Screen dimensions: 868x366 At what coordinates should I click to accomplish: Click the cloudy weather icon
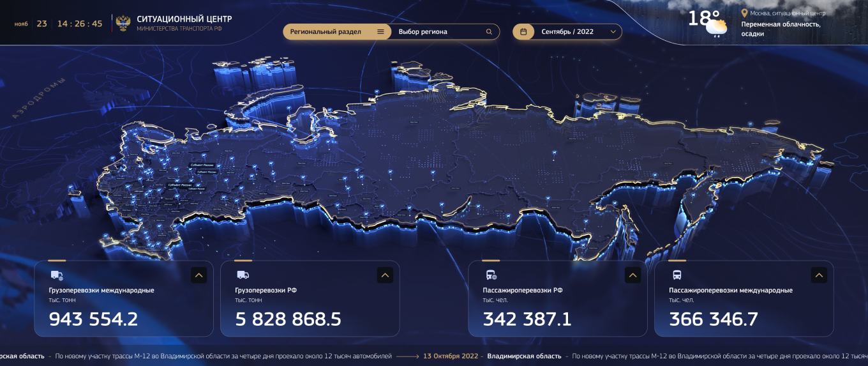(x=716, y=28)
